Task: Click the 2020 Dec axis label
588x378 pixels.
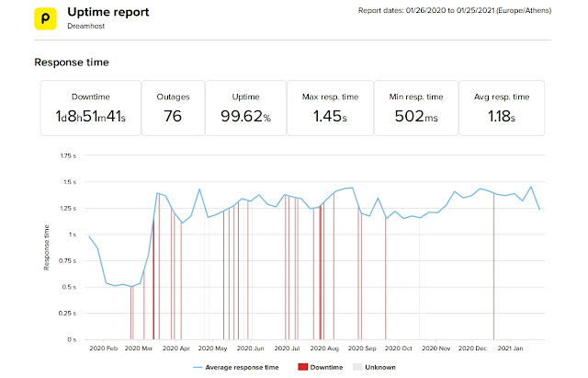Action: 472,349
